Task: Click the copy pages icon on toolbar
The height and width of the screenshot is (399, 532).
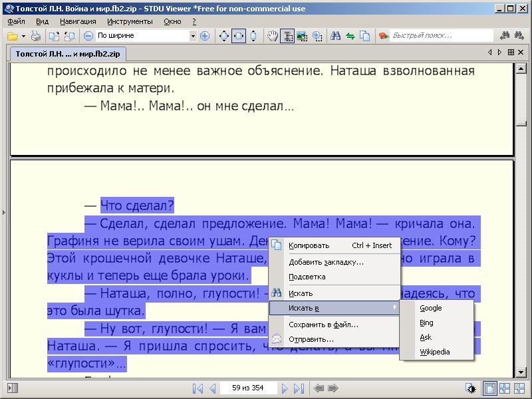Action: [x=365, y=36]
